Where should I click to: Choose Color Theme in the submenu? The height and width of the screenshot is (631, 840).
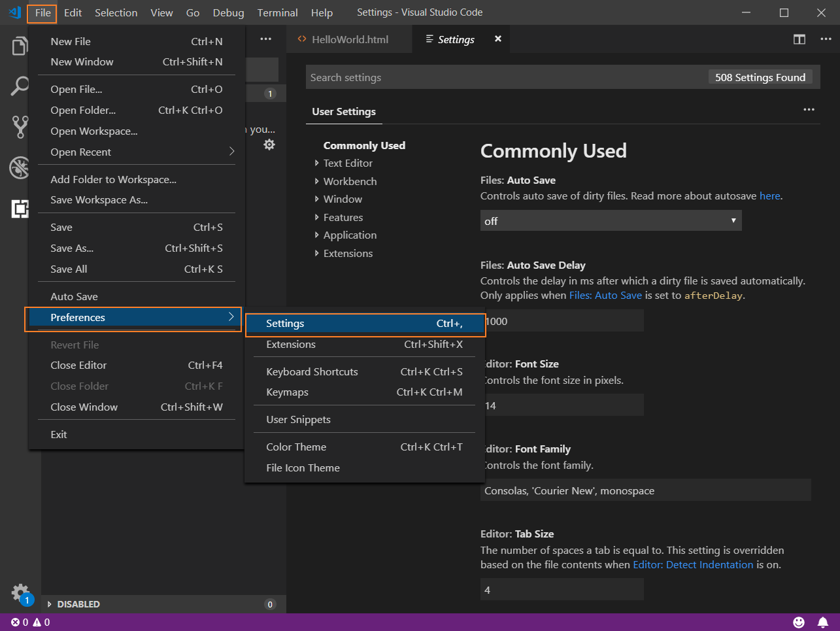[x=296, y=447]
